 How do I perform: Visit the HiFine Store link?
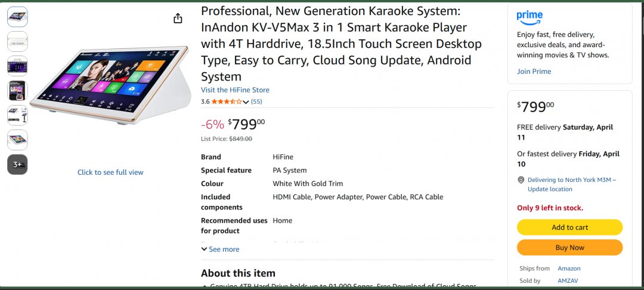coord(235,90)
